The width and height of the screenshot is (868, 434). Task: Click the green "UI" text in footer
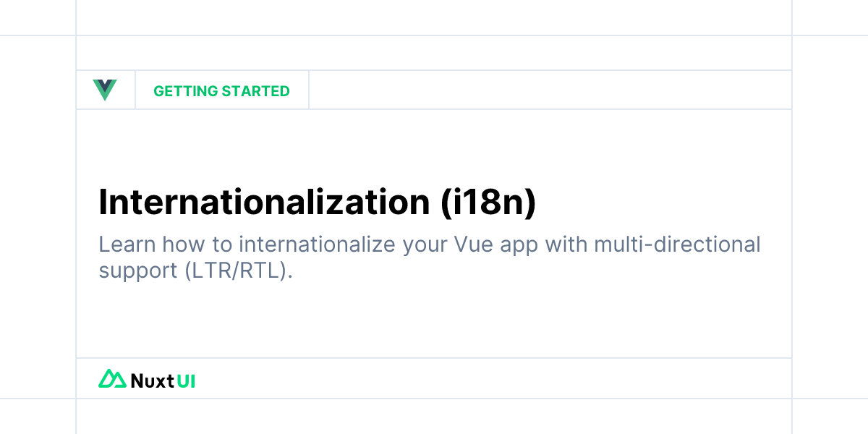coord(187,380)
